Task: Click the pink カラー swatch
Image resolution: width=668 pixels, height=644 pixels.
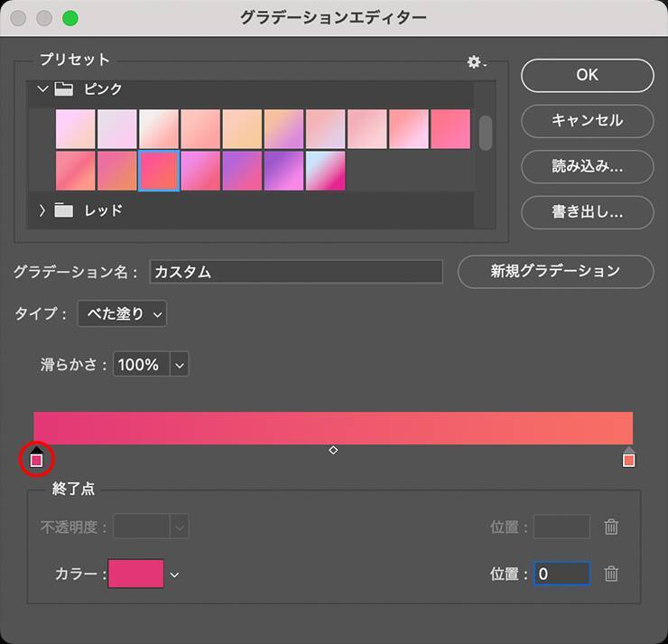Action: (x=136, y=574)
